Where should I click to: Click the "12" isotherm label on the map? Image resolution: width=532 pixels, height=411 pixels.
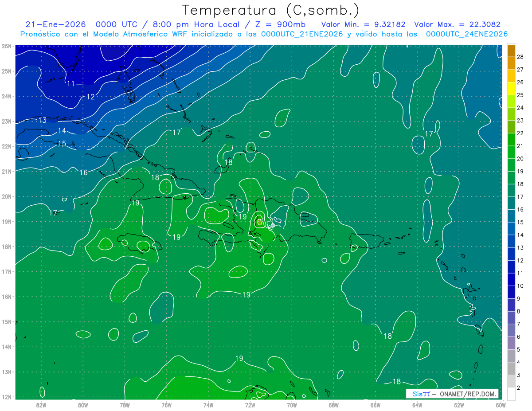tap(90, 97)
